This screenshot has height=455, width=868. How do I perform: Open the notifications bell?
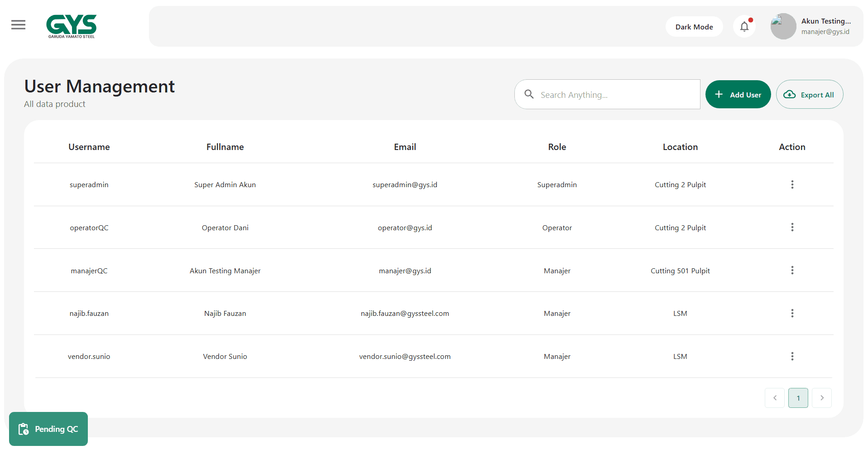coord(744,27)
